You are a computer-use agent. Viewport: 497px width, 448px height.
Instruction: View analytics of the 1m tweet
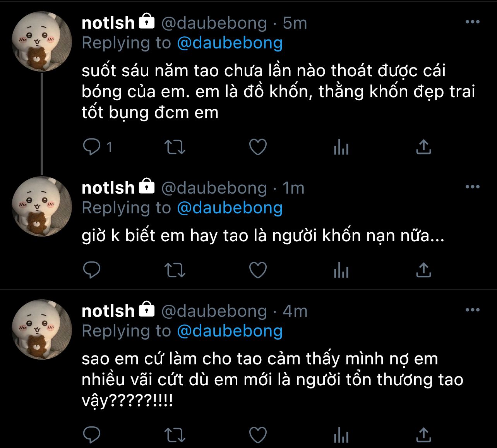(x=341, y=270)
